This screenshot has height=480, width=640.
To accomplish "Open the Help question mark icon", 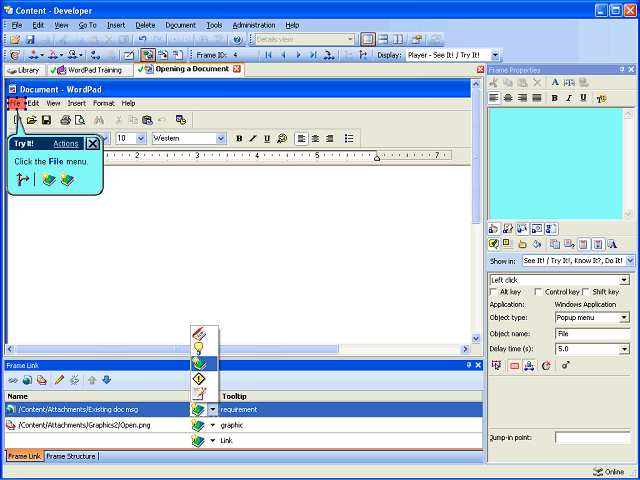I will pyautogui.click(x=238, y=40).
